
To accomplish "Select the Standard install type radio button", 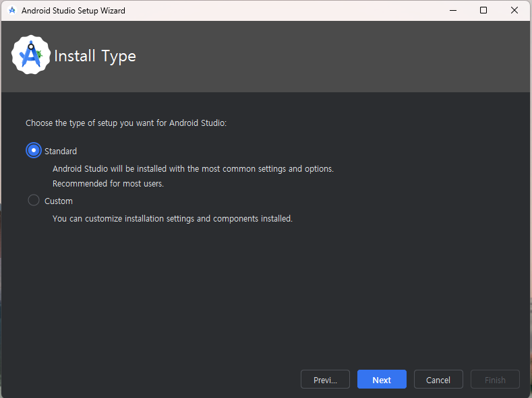I will tap(34, 150).
